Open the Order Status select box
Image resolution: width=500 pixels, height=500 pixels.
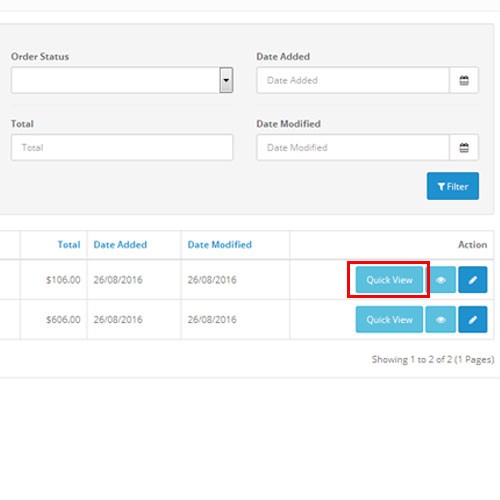point(122,80)
